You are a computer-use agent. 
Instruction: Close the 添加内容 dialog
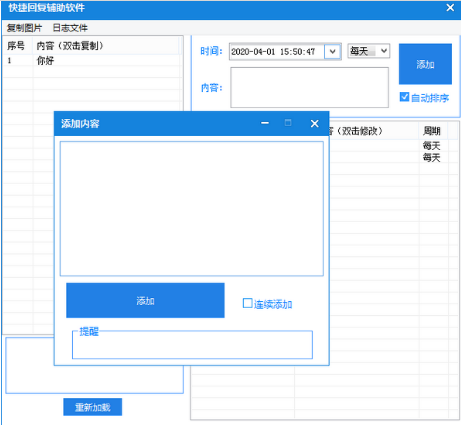(x=314, y=124)
